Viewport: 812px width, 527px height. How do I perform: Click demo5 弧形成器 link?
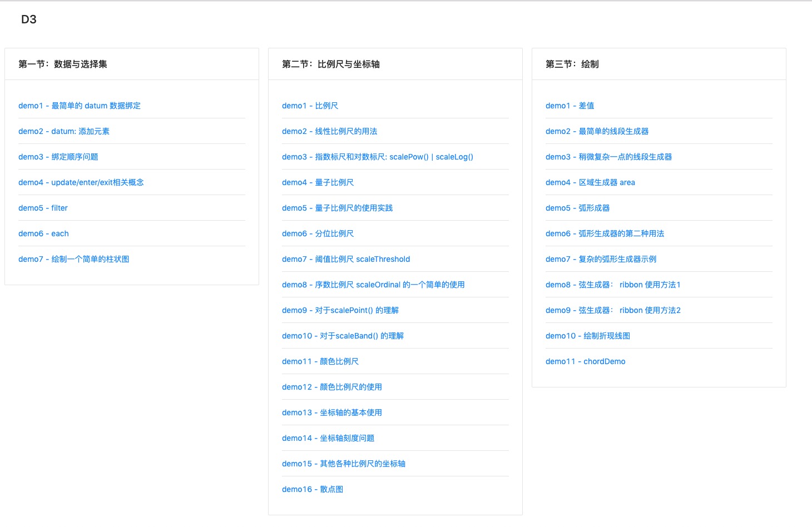(578, 208)
